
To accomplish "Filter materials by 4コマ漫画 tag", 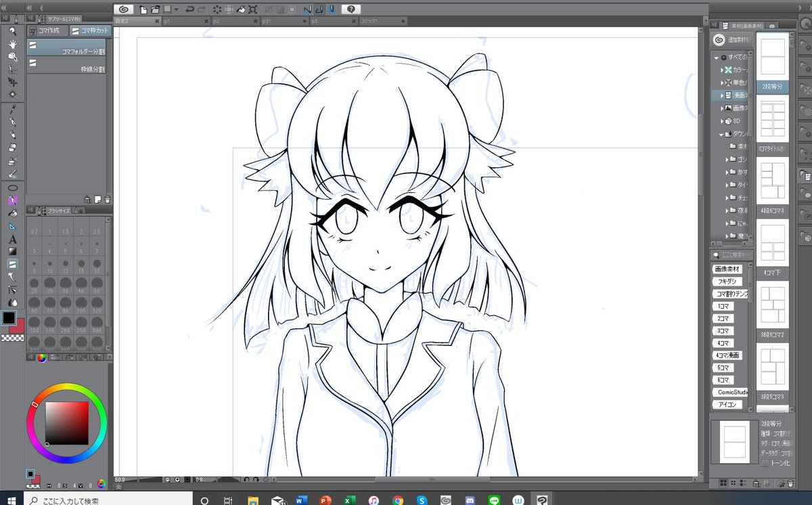I will click(x=727, y=355).
